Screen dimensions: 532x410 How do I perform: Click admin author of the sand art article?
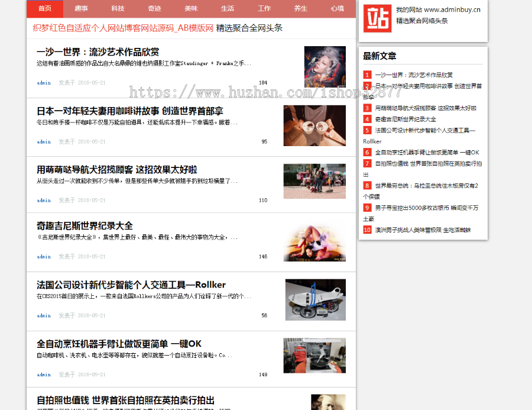click(44, 83)
